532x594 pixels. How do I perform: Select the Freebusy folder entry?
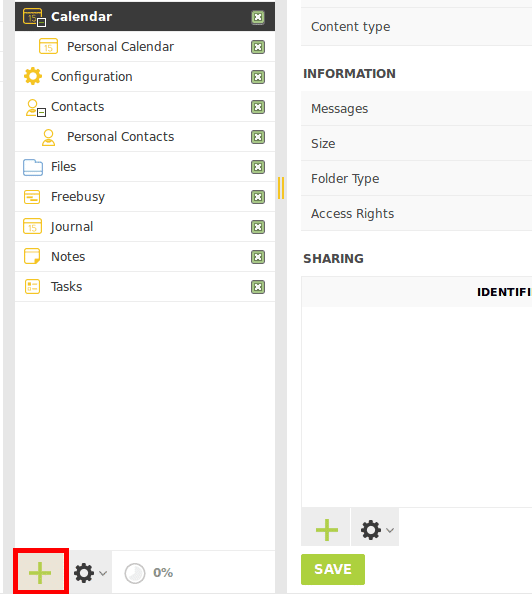pyautogui.click(x=145, y=197)
